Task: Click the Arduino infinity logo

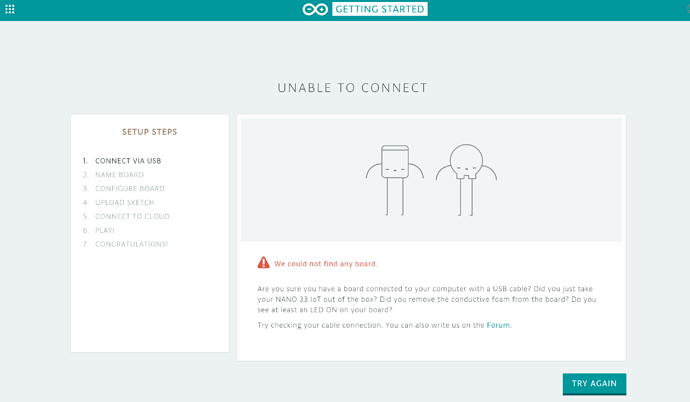Action: pyautogui.click(x=316, y=9)
